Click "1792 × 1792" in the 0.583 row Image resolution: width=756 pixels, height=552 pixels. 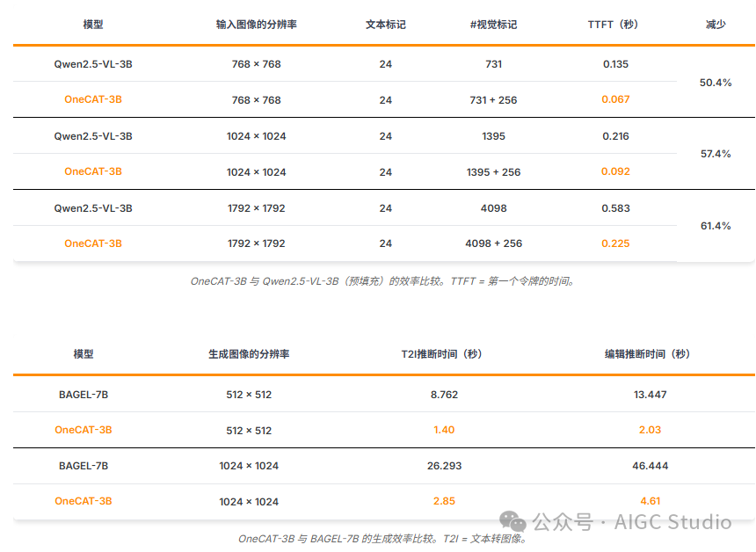[x=256, y=208]
